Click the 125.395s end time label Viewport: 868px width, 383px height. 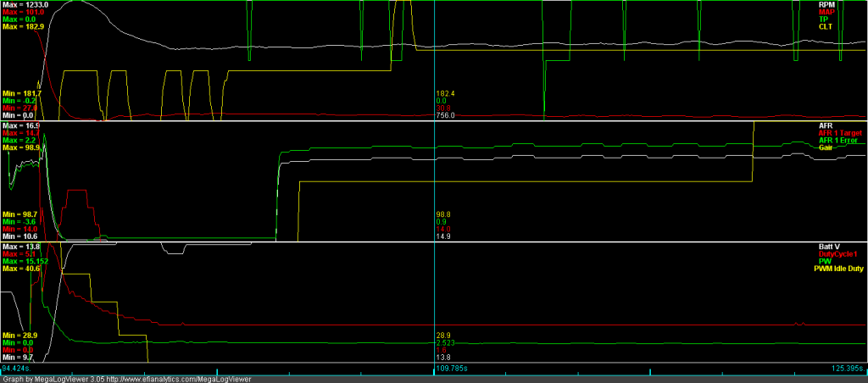848,368
